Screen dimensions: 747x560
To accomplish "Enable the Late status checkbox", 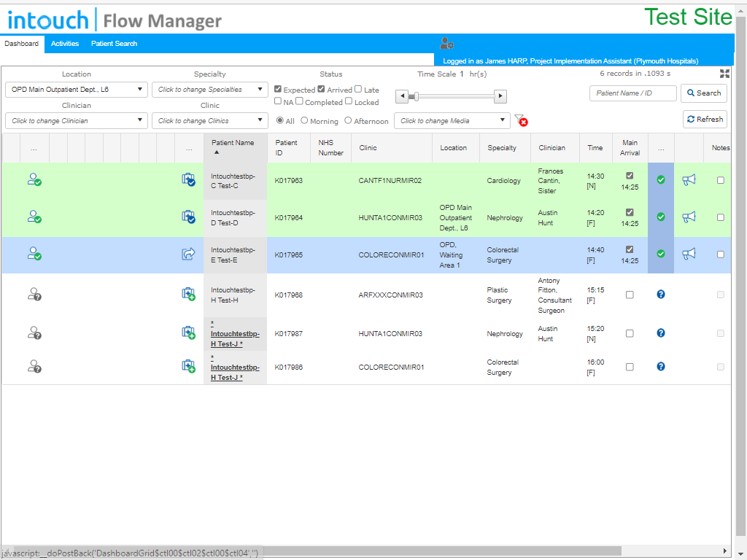I will click(x=358, y=89).
